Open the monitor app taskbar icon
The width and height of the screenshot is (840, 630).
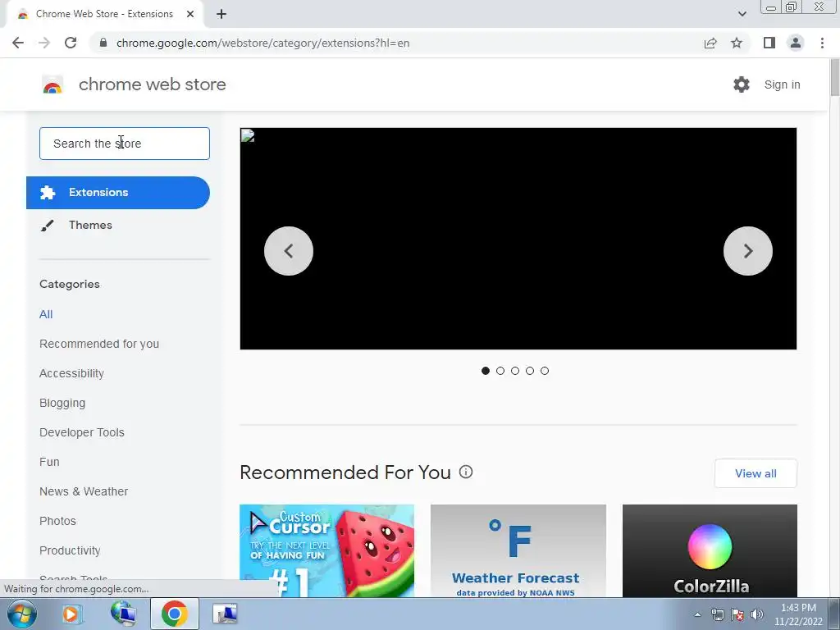(x=225, y=614)
